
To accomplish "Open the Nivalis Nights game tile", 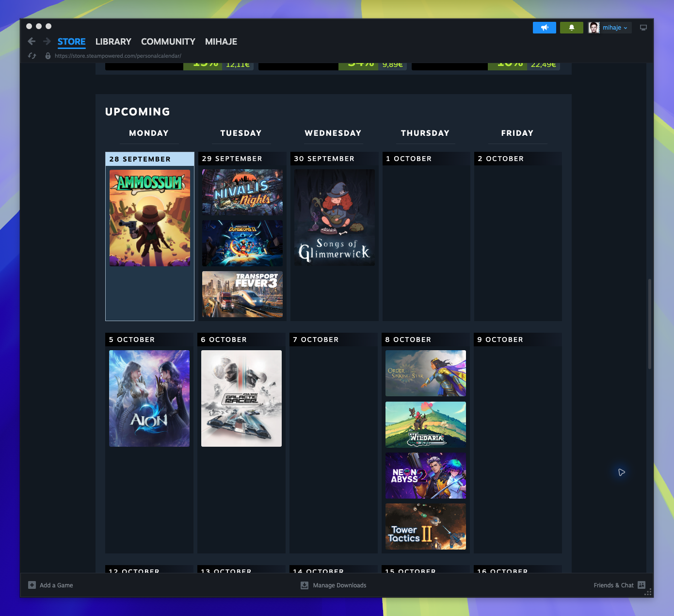I will click(242, 192).
